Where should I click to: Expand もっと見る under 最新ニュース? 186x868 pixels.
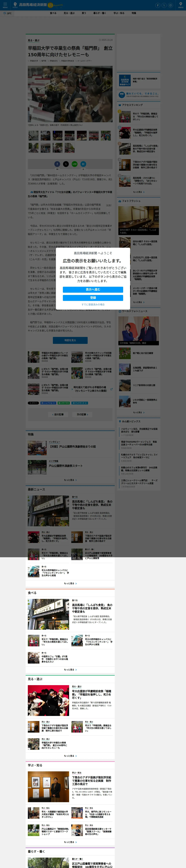[70, 584]
